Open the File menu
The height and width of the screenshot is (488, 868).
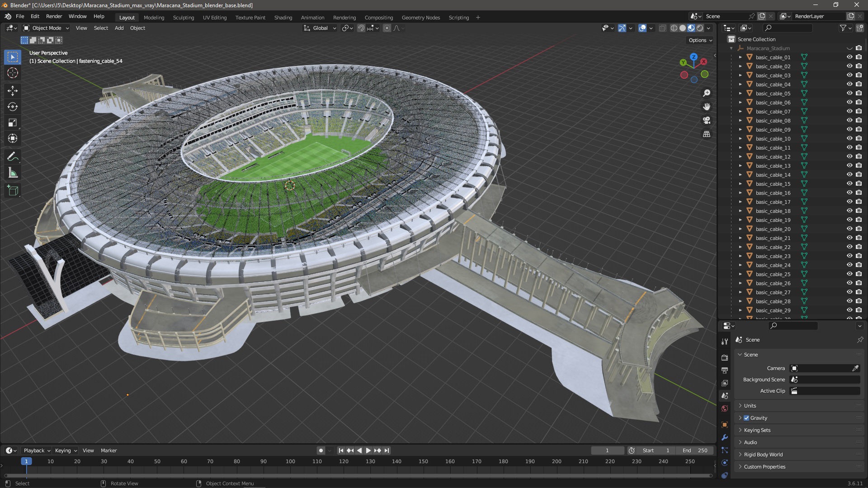(x=20, y=16)
